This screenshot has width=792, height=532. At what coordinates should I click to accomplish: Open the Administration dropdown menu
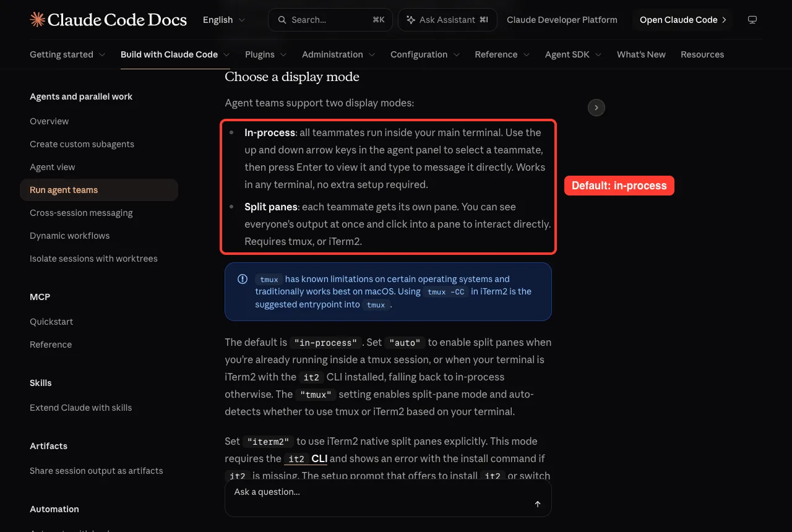(338, 54)
